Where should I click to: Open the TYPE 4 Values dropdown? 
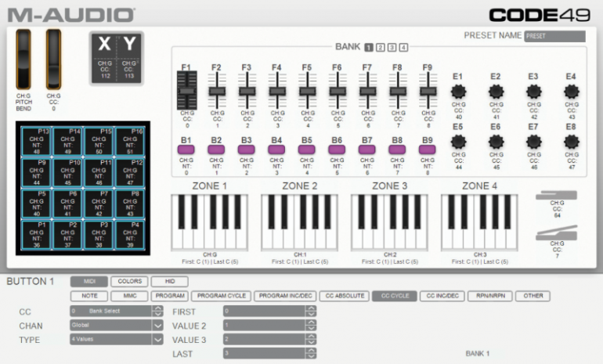click(x=117, y=340)
